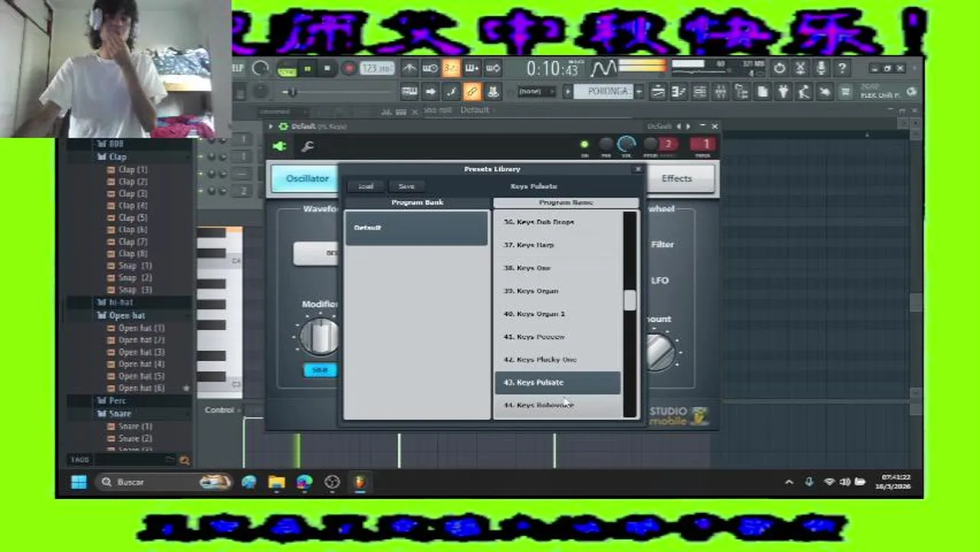Select Open hat (4) sample
This screenshot has width=980, height=552.
[136, 364]
